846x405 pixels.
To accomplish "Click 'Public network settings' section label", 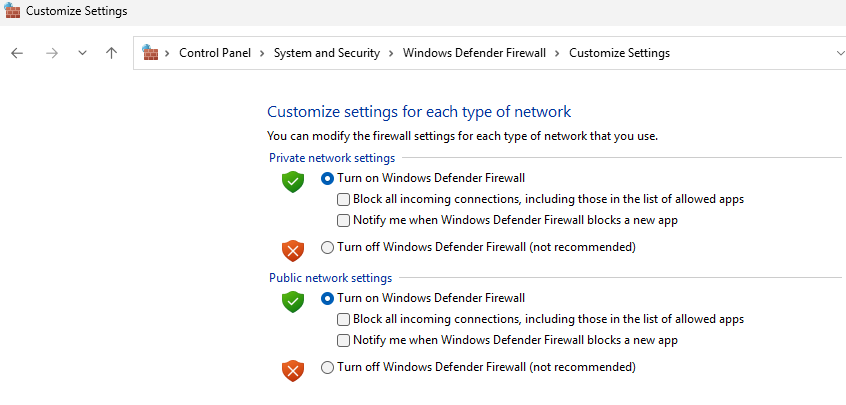I will [x=330, y=278].
